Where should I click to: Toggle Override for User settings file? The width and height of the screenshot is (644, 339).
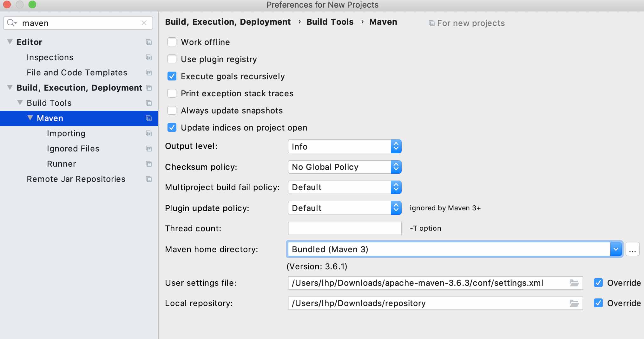(x=598, y=283)
